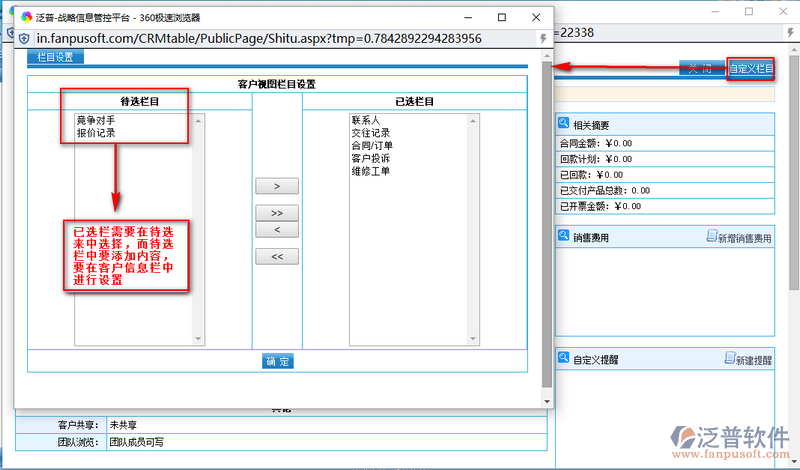The height and width of the screenshot is (470, 800).
Task: Click the document icon next to 新建提醒
Action: point(729,359)
